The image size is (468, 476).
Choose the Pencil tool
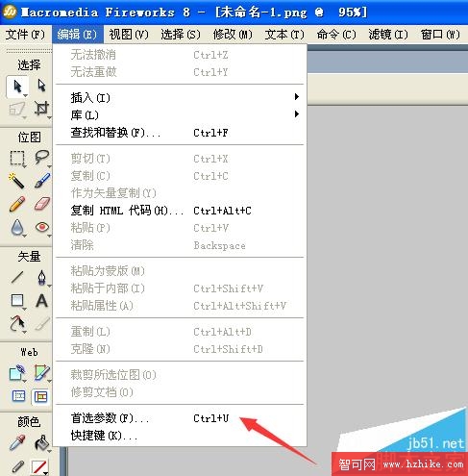click(17, 204)
